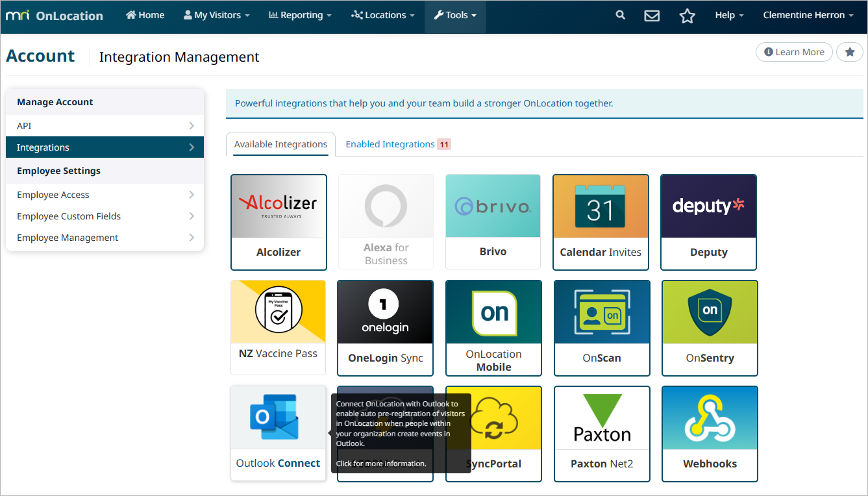This screenshot has height=496, width=868.
Task: Click the chevron on Employee Access row
Action: pos(192,195)
